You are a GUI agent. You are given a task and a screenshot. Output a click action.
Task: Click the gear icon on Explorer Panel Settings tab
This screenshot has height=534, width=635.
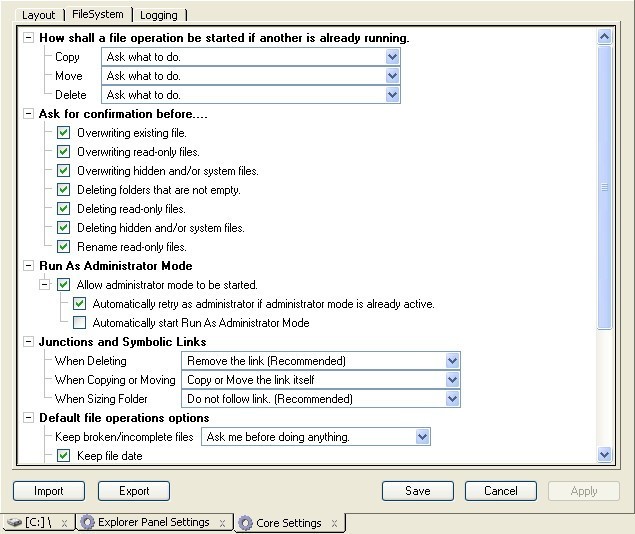pos(87,522)
